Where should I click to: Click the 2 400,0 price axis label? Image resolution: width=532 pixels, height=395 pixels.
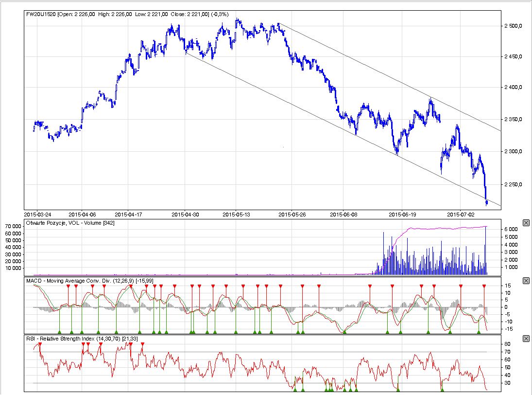(x=513, y=87)
